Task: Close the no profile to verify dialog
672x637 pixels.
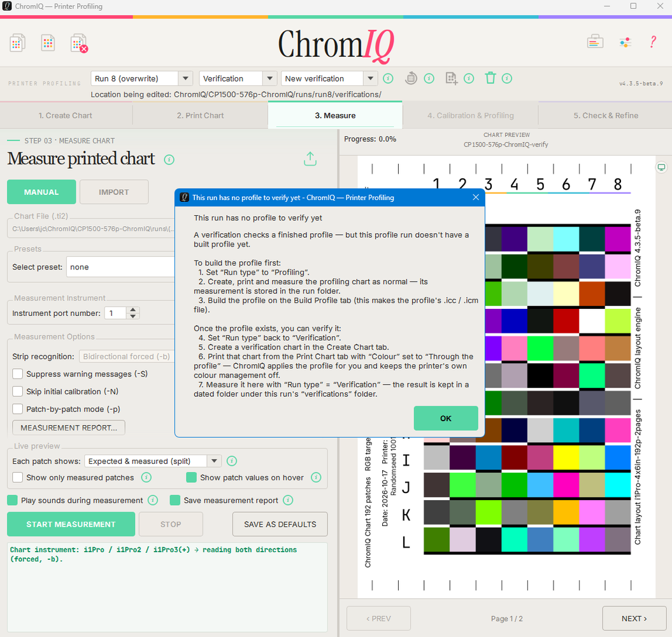Action: point(476,197)
